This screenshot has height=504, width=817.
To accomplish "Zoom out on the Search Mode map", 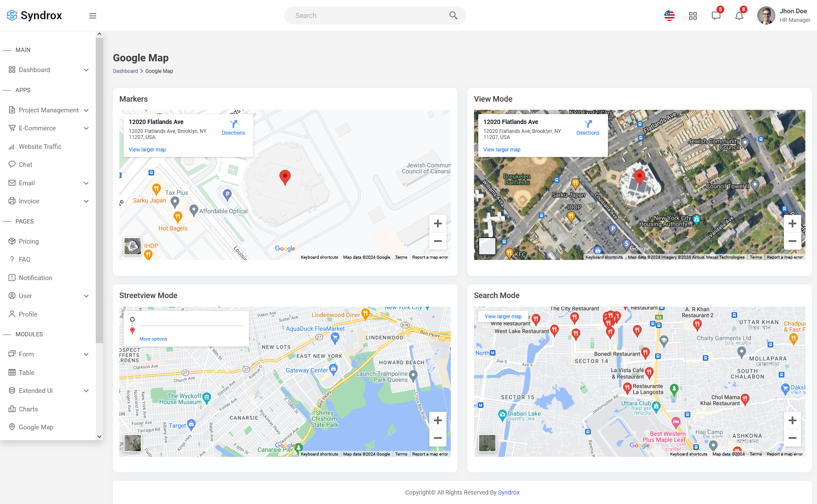I will [793, 438].
